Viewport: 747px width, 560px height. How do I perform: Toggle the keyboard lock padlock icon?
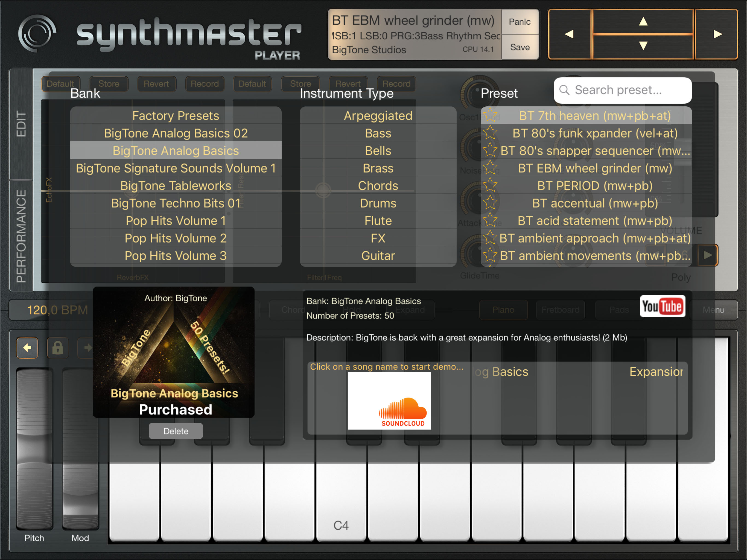point(57,348)
